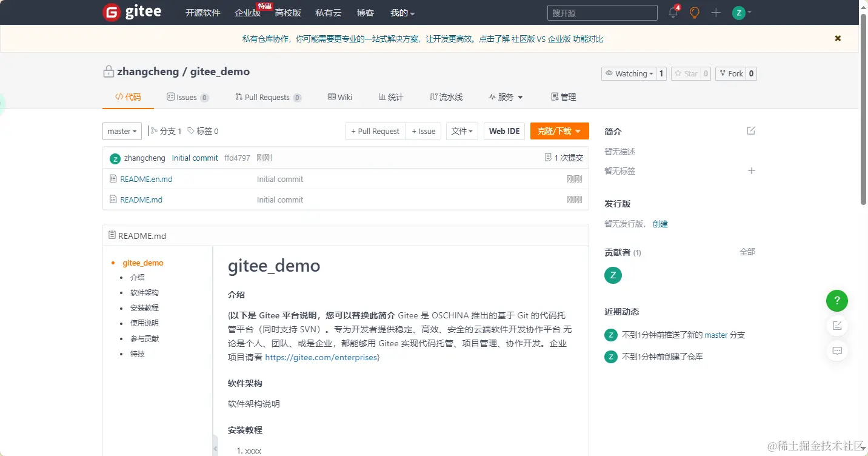Click the 社区版 VS 企业版 功能对比 banner link
The image size is (868, 456).
click(x=558, y=39)
